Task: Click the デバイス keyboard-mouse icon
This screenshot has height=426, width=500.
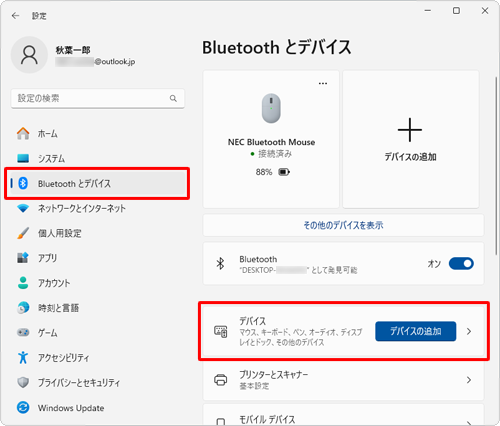Action: 220,332
